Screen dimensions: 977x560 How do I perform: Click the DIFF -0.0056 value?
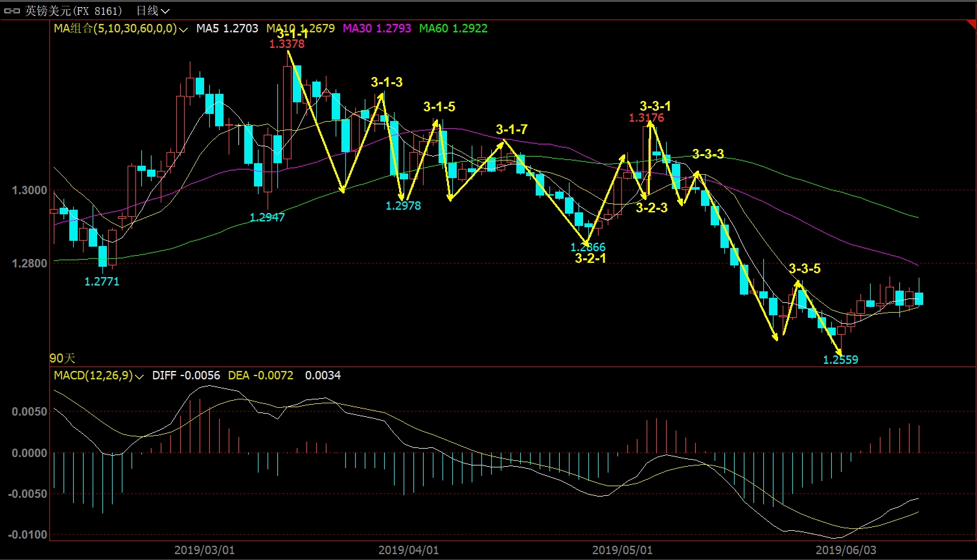[x=186, y=375]
